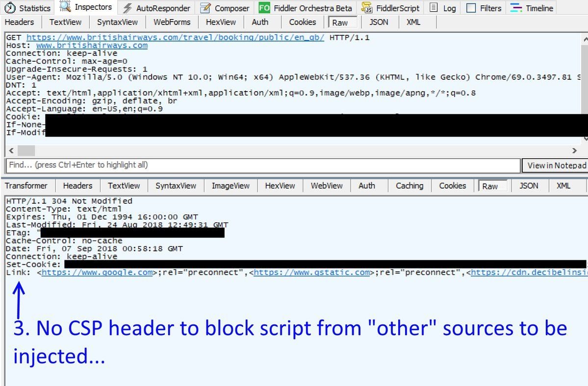Viewport: 588px width, 386px height.
Task: Click the AutoResponder lightning icon
Action: point(128,8)
